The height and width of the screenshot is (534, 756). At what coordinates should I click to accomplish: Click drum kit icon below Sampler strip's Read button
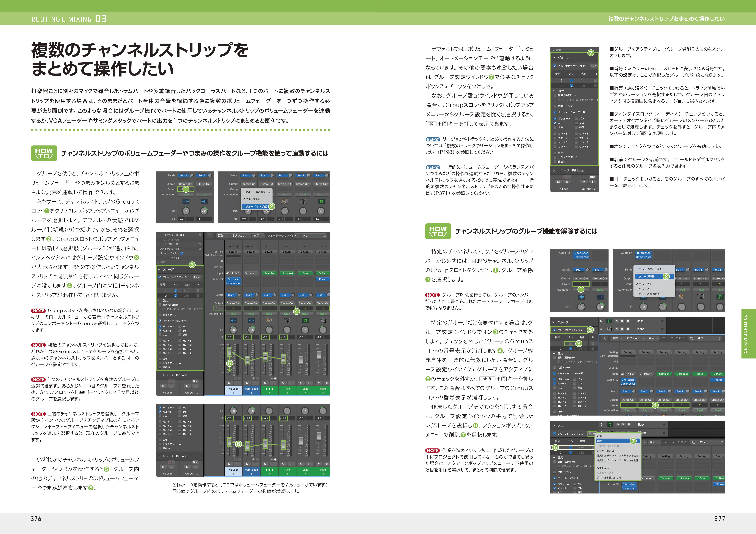[269, 320]
